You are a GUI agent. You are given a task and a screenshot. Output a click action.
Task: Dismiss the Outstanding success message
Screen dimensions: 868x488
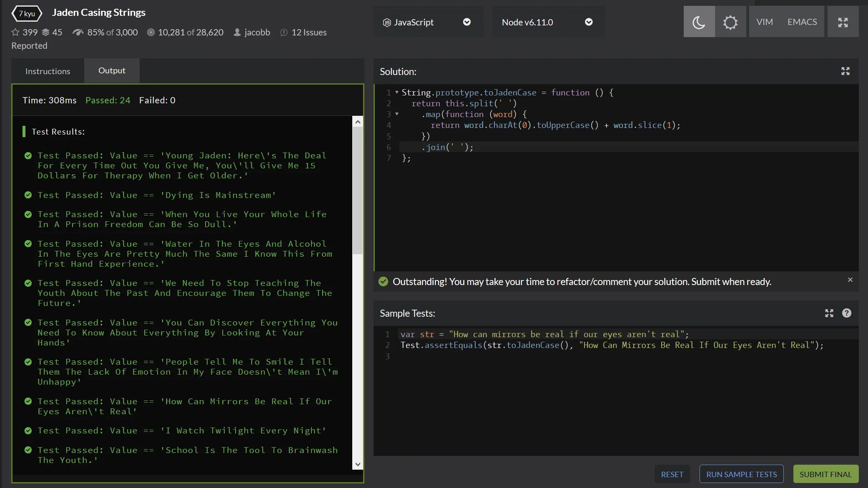850,280
